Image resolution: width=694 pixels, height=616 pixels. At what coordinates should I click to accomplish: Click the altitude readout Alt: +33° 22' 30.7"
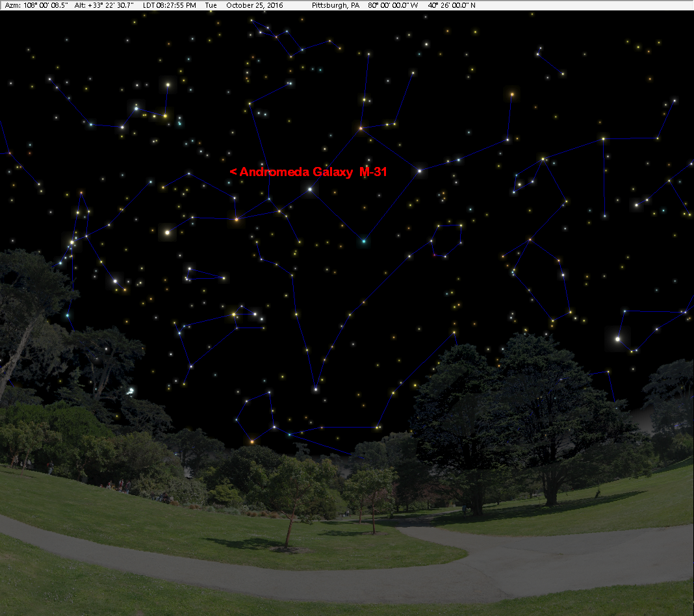coord(104,5)
